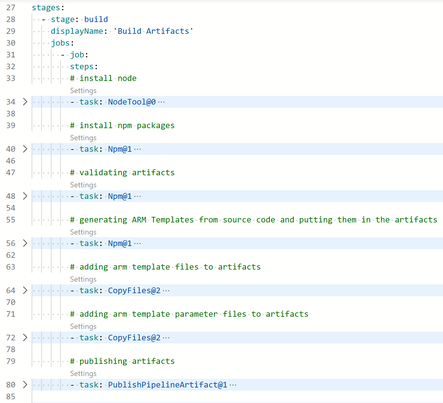Expand folded Npm@1 task at line 40
This screenshot has height=403, width=443.
(25, 149)
